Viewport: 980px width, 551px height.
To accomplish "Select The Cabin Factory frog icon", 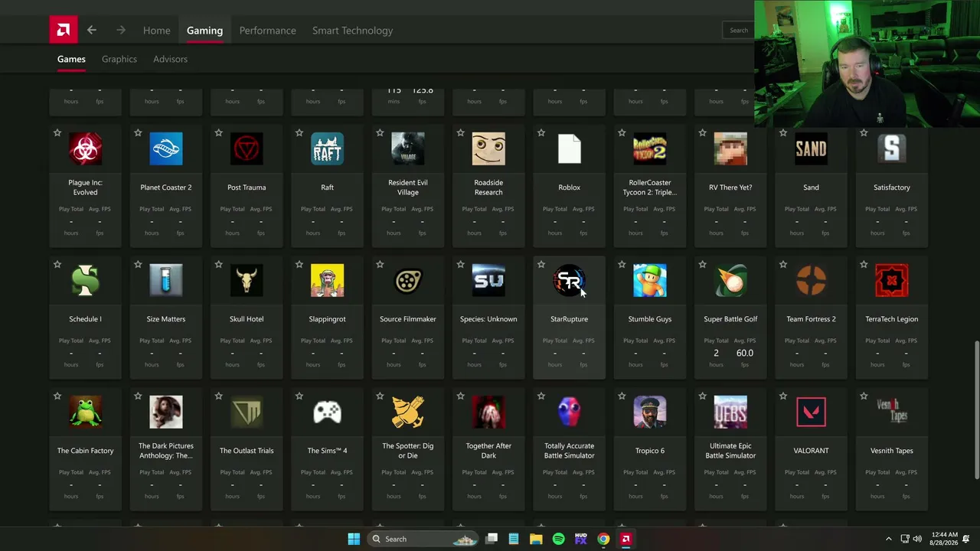I will (x=85, y=412).
